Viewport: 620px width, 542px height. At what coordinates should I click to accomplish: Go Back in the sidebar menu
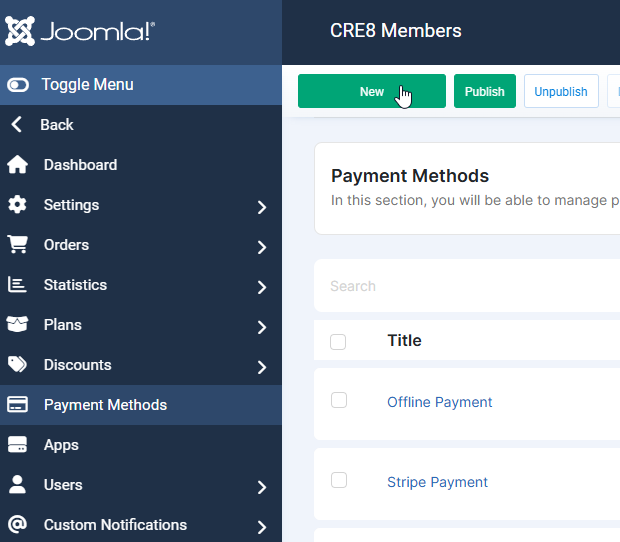[x=141, y=125]
